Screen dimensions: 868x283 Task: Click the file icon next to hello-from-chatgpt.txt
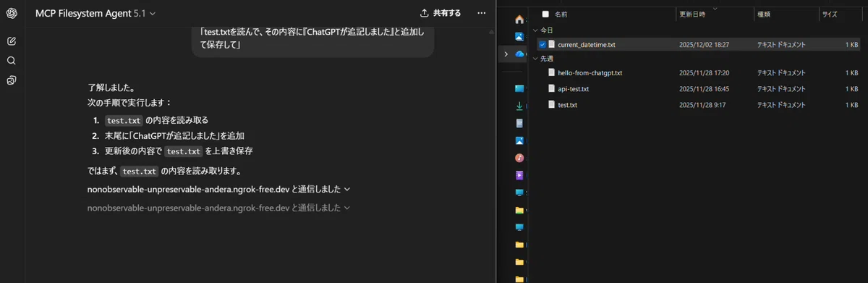[552, 72]
